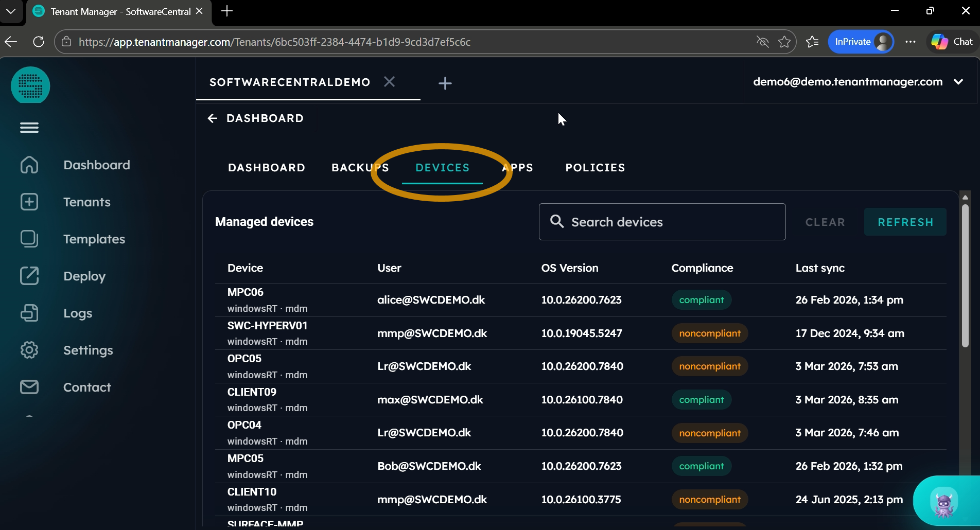Switch to the BACKUPS tab
Screen dimensions: 980x530
[x=360, y=168]
